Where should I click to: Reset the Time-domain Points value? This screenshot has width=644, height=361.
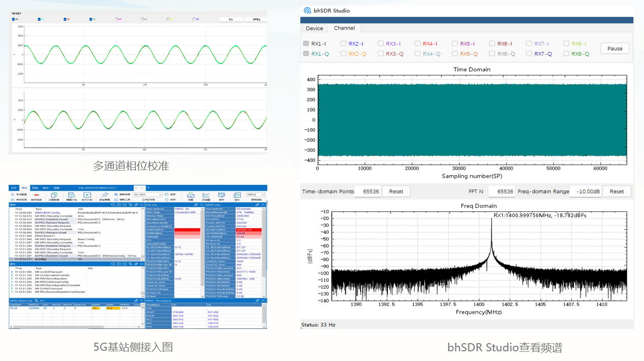tap(396, 191)
